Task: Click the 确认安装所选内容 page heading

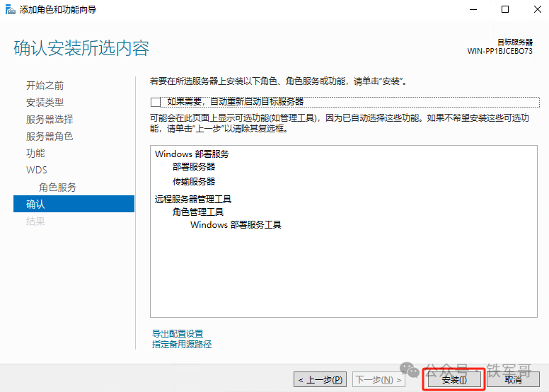Action: click(x=81, y=48)
